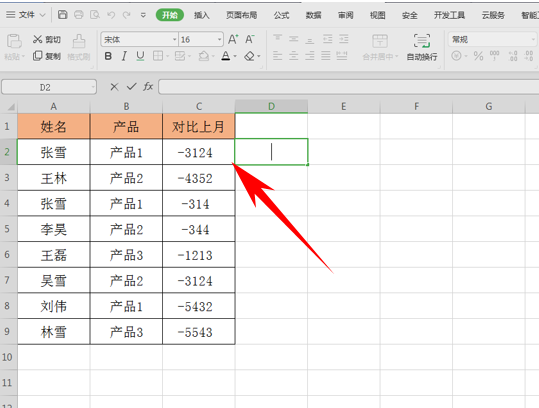This screenshot has width=539, height=408.
Task: Select the Cut (剪切) scissors icon
Action: click(37, 39)
